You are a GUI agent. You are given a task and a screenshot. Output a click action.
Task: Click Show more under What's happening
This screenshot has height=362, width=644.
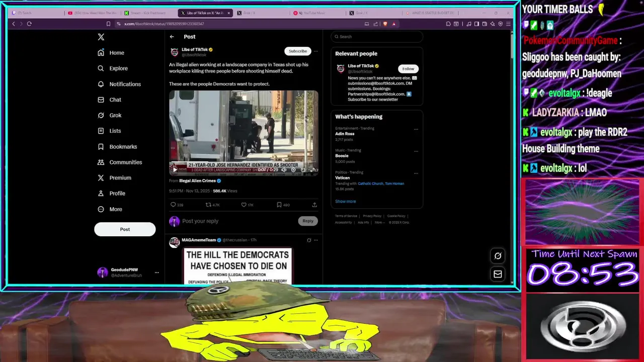coord(346,201)
